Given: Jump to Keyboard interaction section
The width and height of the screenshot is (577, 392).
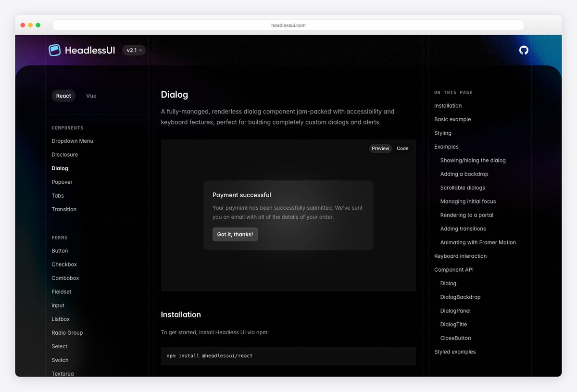Looking at the screenshot, I should (x=460, y=256).
